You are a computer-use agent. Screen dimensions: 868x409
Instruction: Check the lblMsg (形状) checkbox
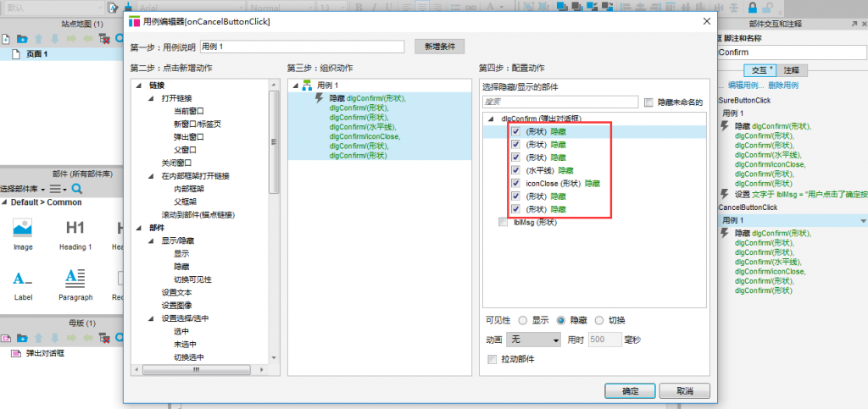pyautogui.click(x=503, y=222)
